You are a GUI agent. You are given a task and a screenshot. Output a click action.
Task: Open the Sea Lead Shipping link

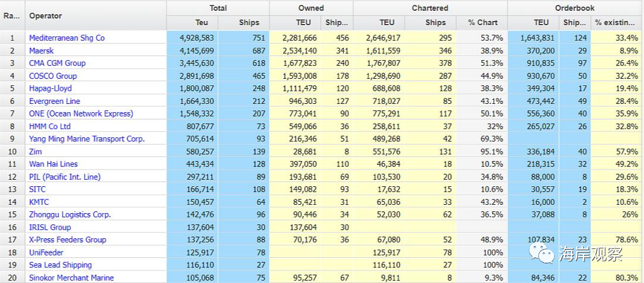60,265
